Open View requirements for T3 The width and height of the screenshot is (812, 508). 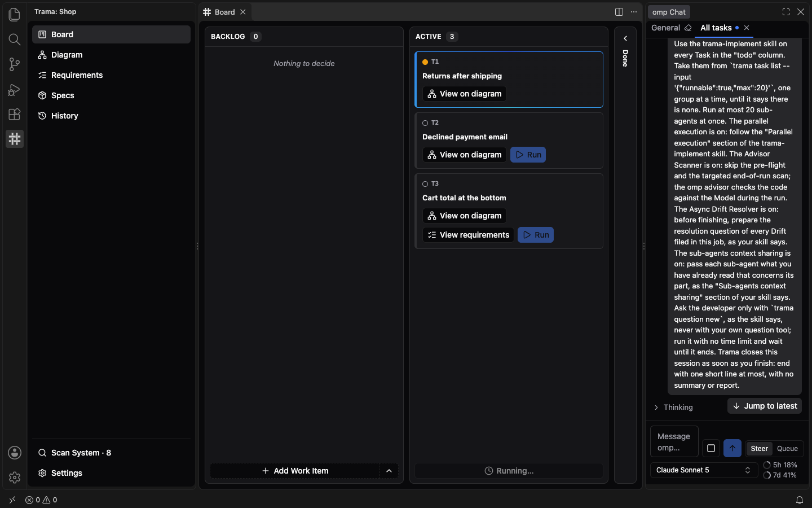pyautogui.click(x=469, y=235)
